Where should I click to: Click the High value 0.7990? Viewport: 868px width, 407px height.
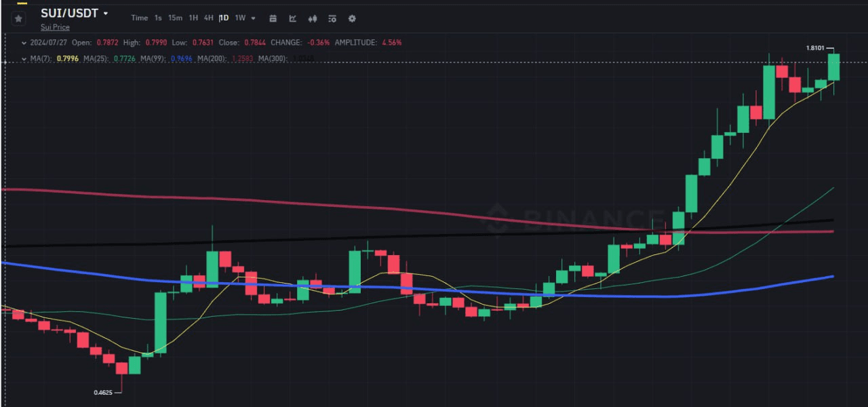(x=156, y=42)
